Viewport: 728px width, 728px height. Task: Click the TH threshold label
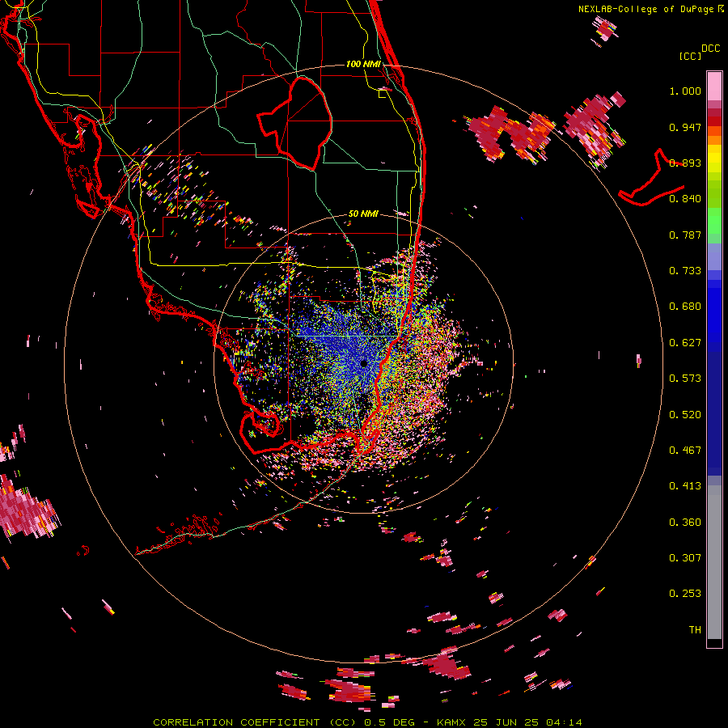click(x=695, y=630)
